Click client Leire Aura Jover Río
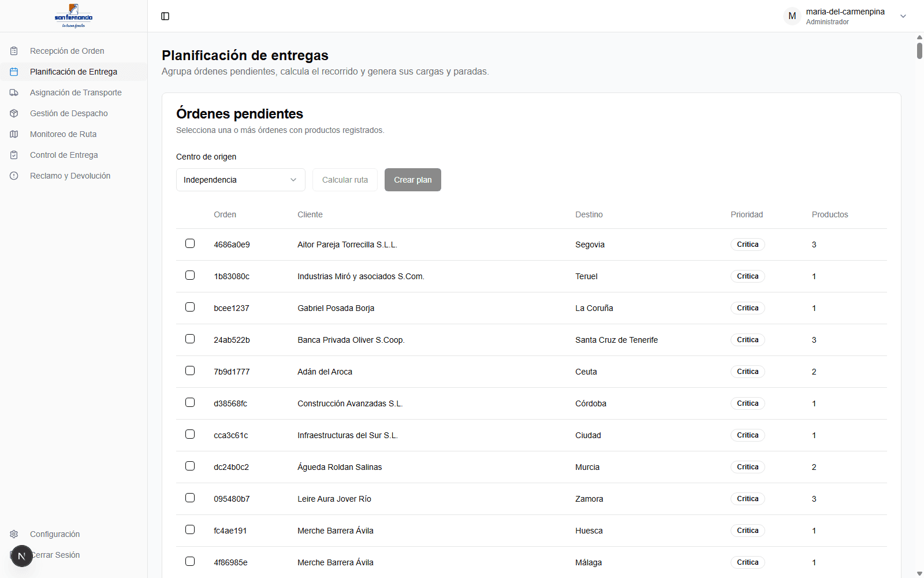 click(334, 499)
